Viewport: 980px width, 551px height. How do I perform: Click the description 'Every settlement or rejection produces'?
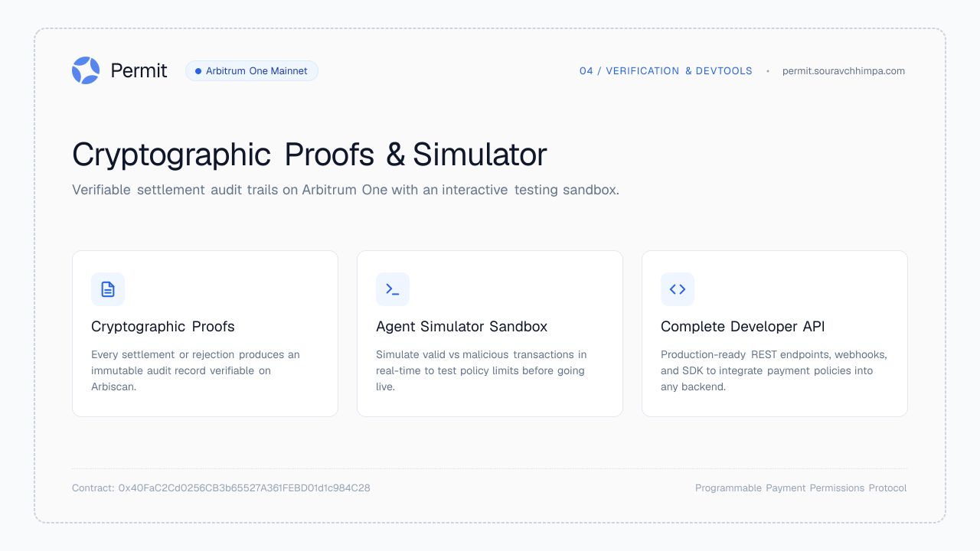[196, 370]
